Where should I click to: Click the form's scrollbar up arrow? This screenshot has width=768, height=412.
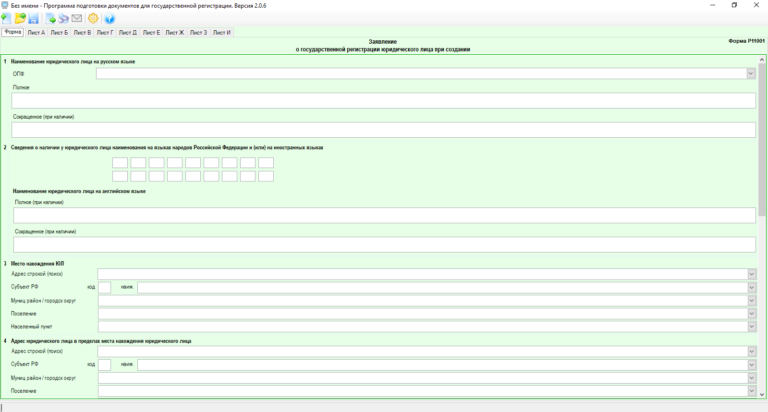point(762,60)
